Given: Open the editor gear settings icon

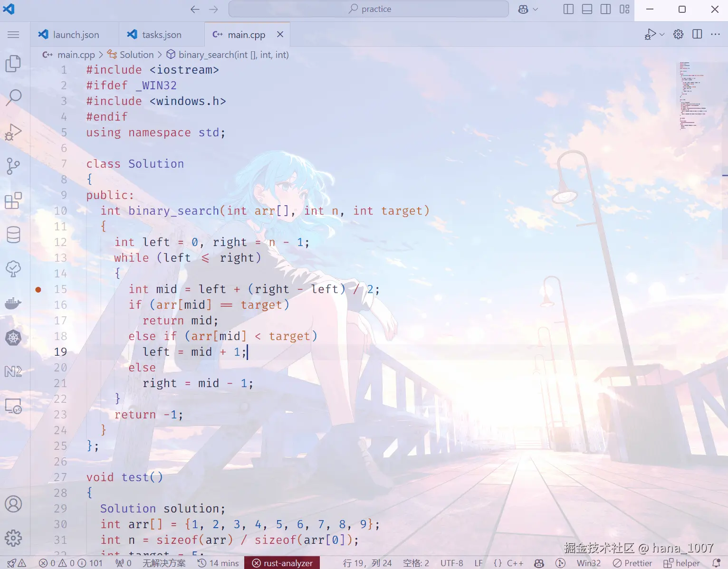Looking at the screenshot, I should tap(679, 34).
